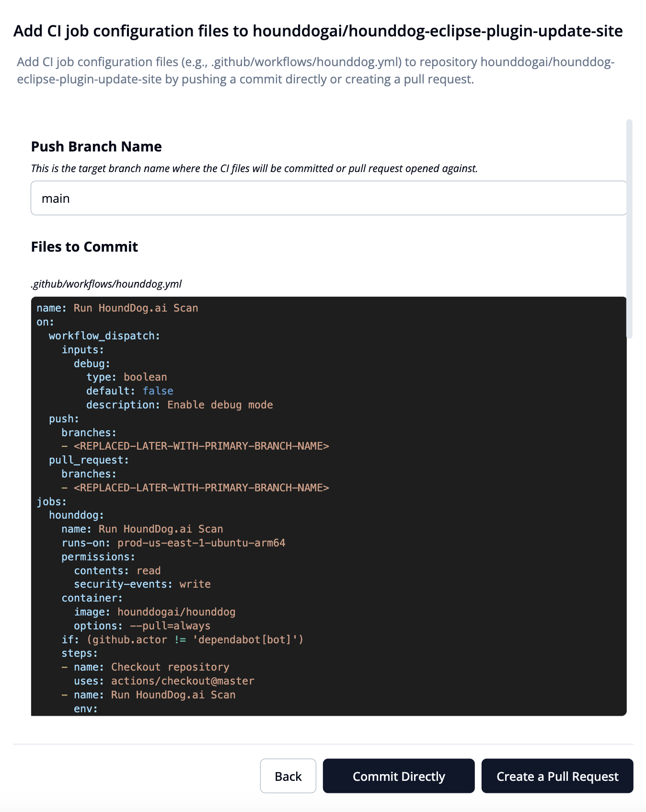Click the .github/workflows/hounddog.yml file name label
The width and height of the screenshot is (646, 812).
[x=106, y=284]
